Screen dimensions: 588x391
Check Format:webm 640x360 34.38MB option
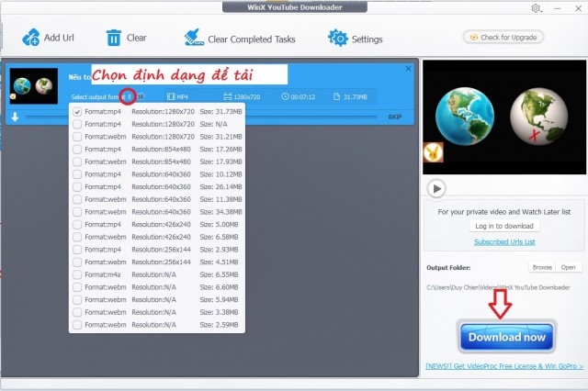click(77, 212)
